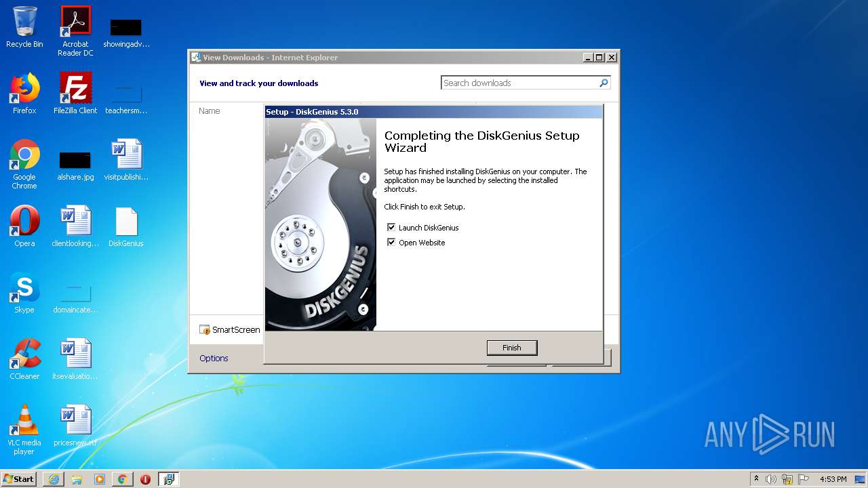This screenshot has height=488, width=868.
Task: Select the teachersm... desktop file
Action: [x=126, y=99]
